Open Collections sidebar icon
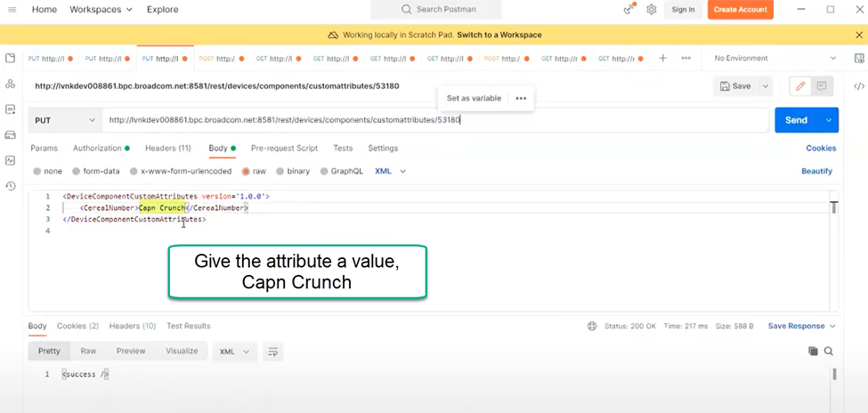The width and height of the screenshot is (868, 413). [x=10, y=58]
